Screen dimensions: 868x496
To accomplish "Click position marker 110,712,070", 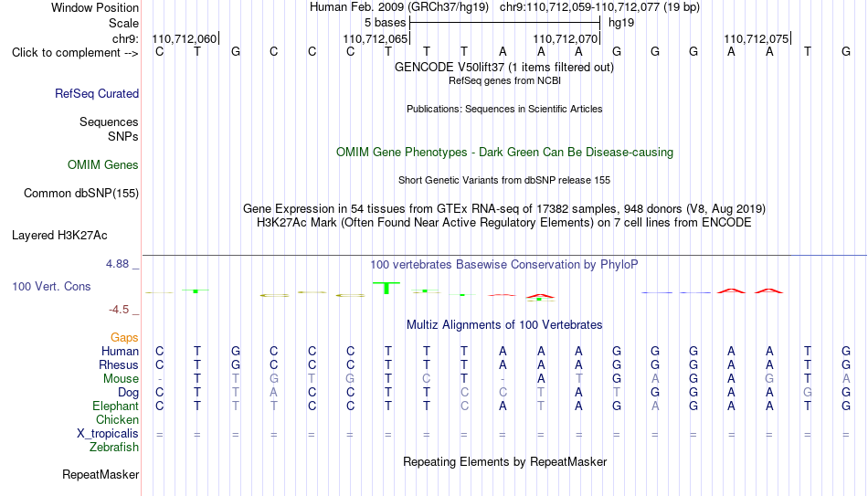I will click(x=566, y=38).
